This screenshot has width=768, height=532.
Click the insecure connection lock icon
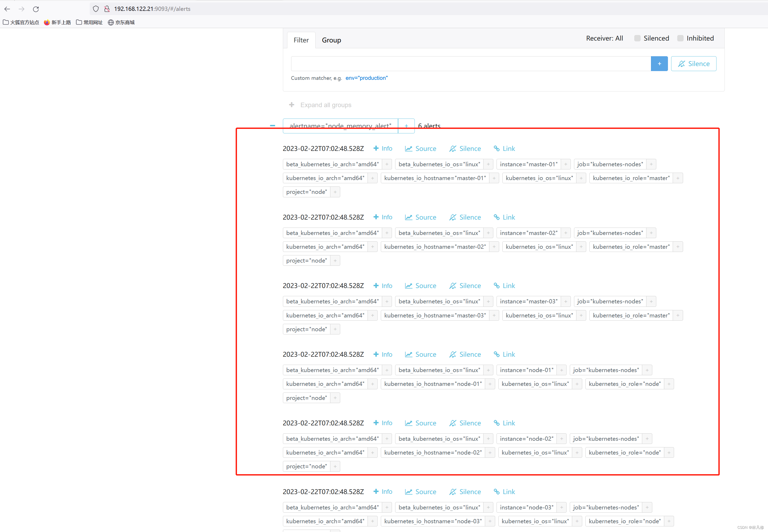coord(107,9)
